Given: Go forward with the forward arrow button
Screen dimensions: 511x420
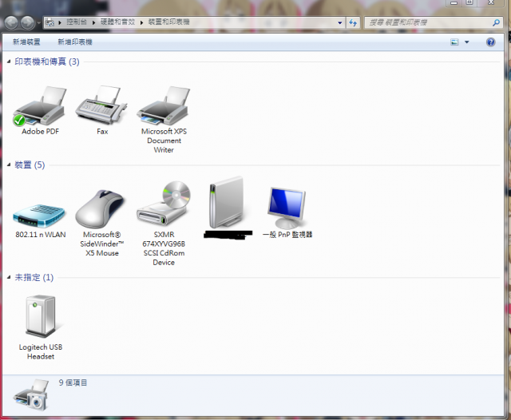Looking at the screenshot, I should 27,22.
